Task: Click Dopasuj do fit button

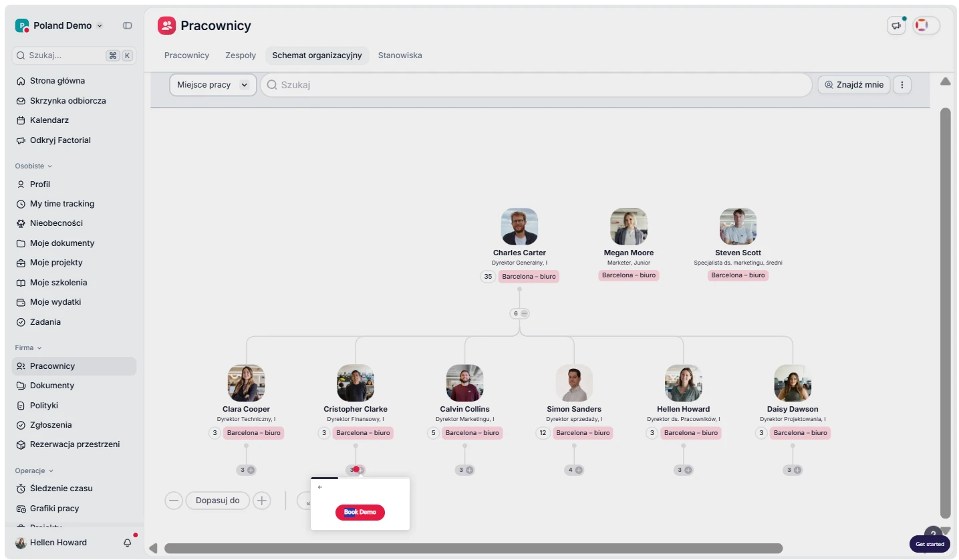Action: tap(218, 501)
